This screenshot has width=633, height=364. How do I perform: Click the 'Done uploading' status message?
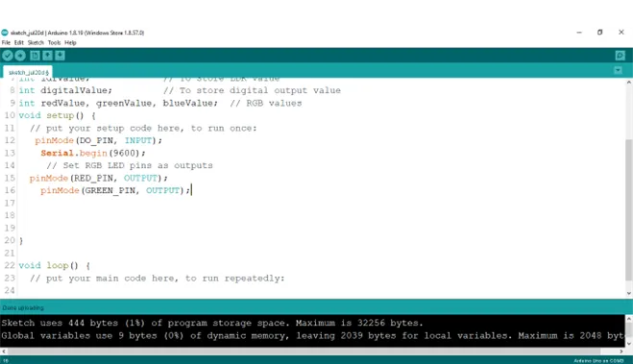click(x=23, y=308)
